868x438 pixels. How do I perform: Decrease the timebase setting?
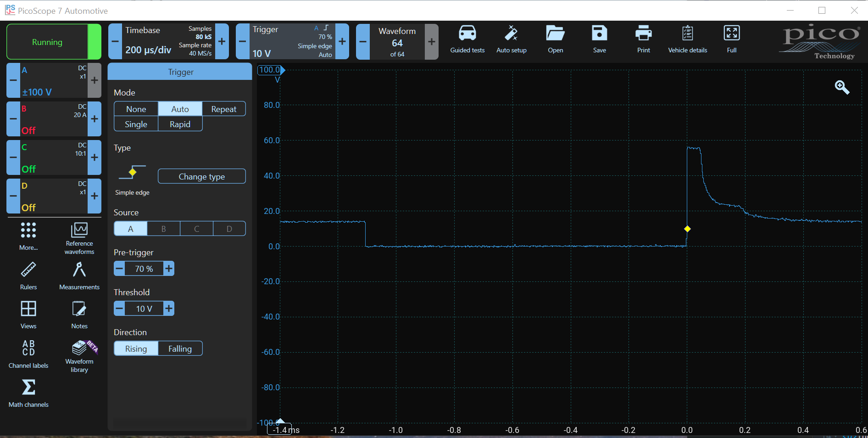point(115,41)
